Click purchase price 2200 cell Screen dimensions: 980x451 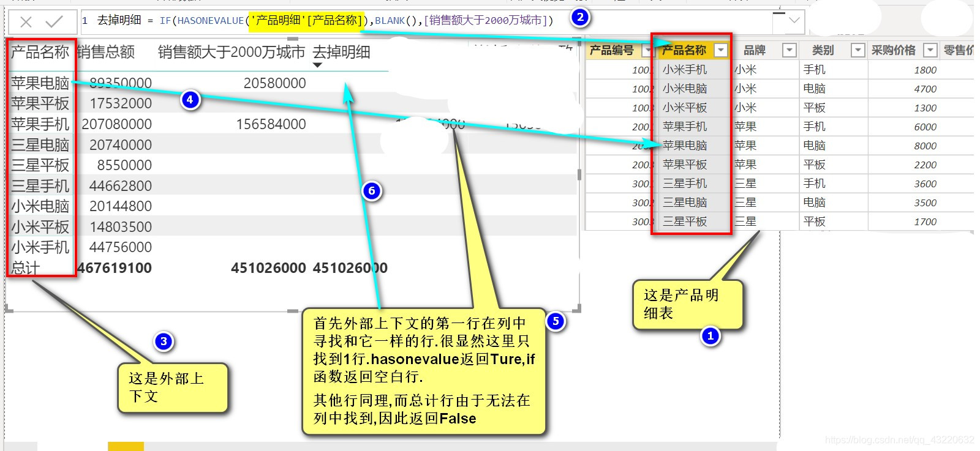point(925,165)
